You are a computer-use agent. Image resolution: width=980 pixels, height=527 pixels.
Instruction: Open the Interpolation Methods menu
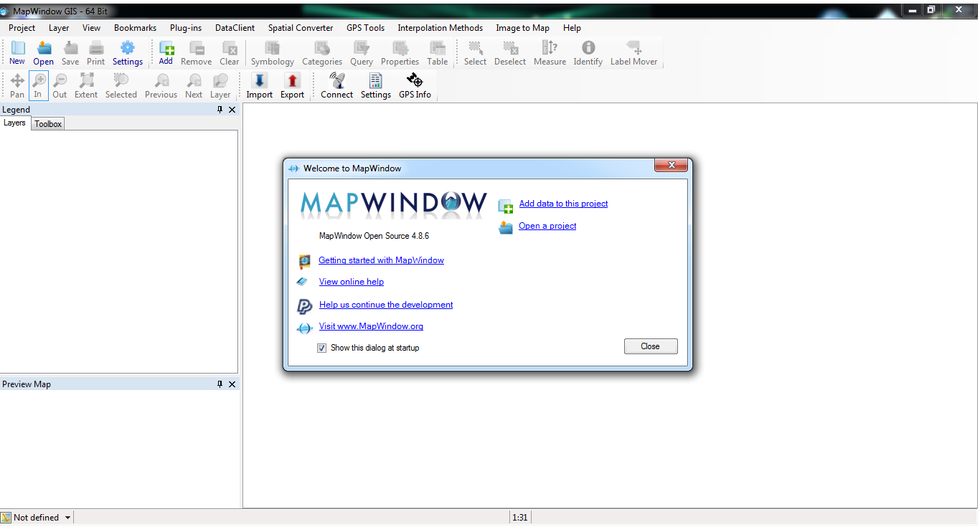pyautogui.click(x=440, y=28)
